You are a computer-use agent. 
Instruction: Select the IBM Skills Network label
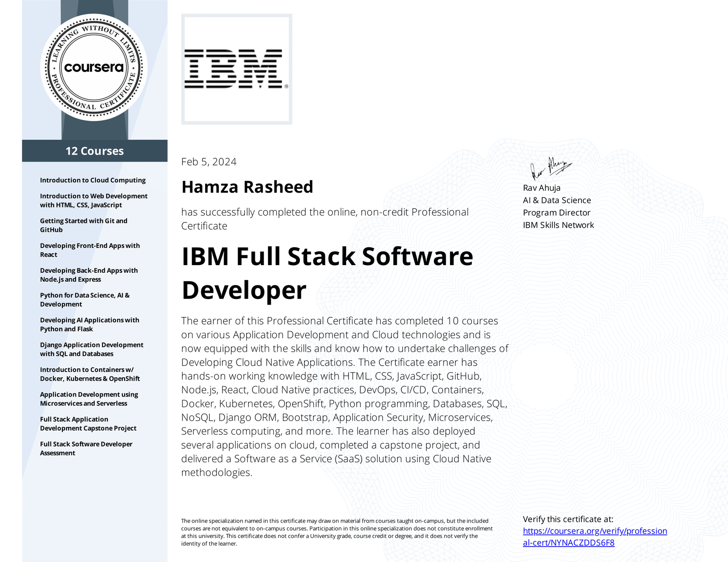[x=559, y=225]
